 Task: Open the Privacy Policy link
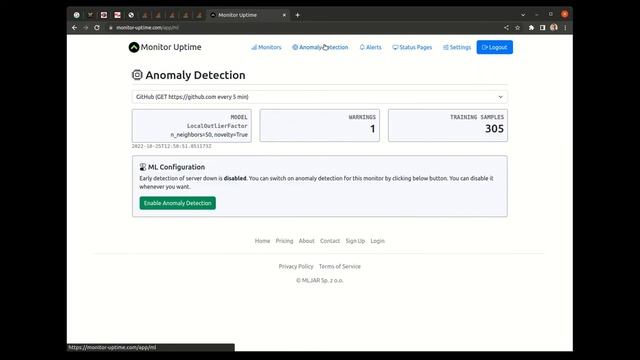(x=296, y=266)
